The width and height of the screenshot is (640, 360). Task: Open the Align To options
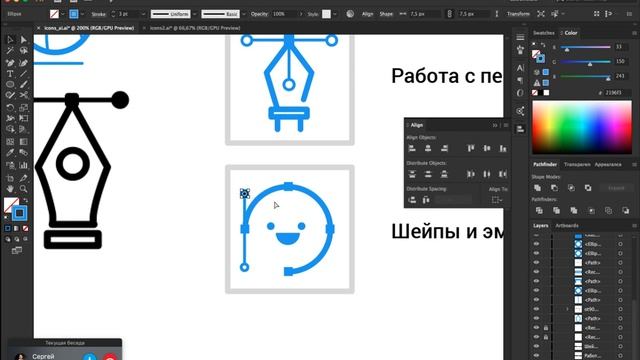(x=496, y=200)
